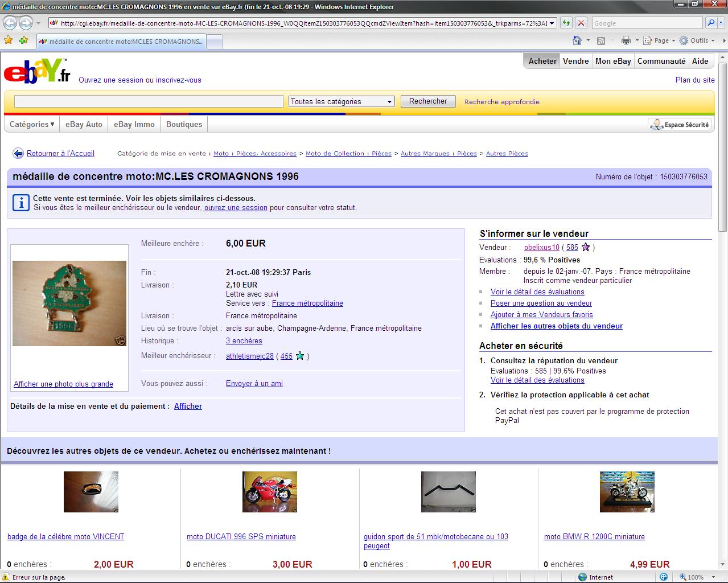Click the RSS feeds icon
Viewport: 728px width, 583px height.
(601, 40)
